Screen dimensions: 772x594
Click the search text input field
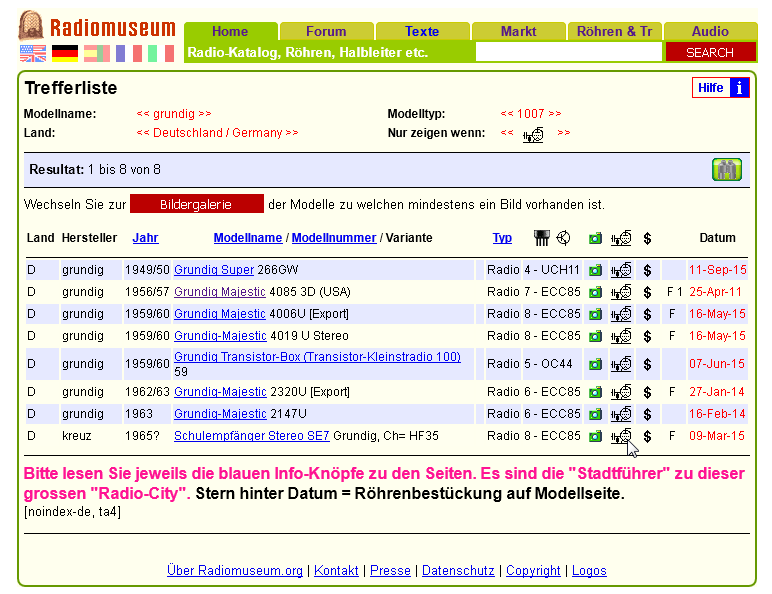point(569,52)
